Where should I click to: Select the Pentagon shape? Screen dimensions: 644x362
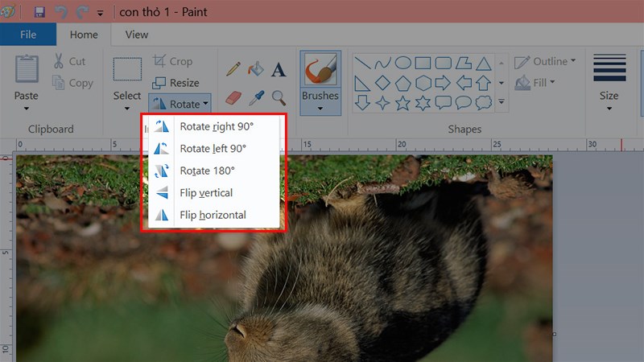403,83
